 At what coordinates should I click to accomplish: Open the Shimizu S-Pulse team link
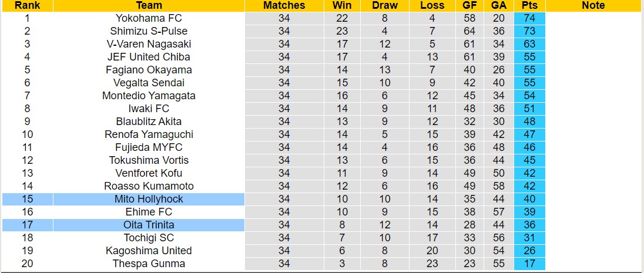click(x=149, y=31)
